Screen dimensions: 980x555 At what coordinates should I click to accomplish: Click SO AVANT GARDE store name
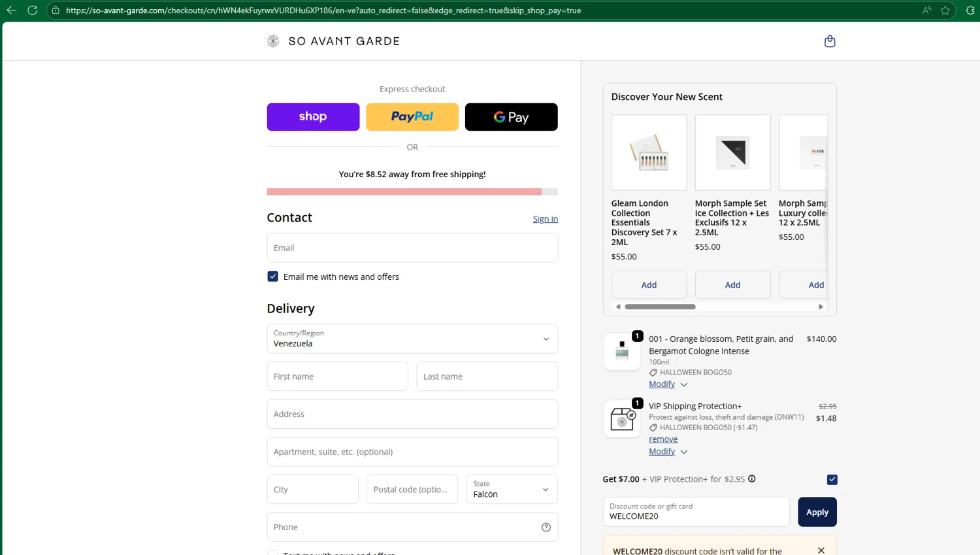[x=344, y=41]
